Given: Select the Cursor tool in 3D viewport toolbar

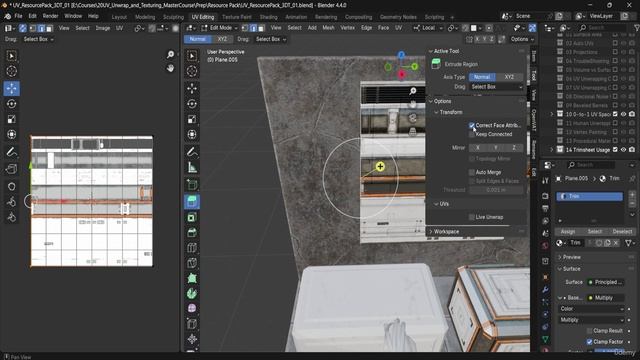Looking at the screenshot, I should [x=192, y=71].
